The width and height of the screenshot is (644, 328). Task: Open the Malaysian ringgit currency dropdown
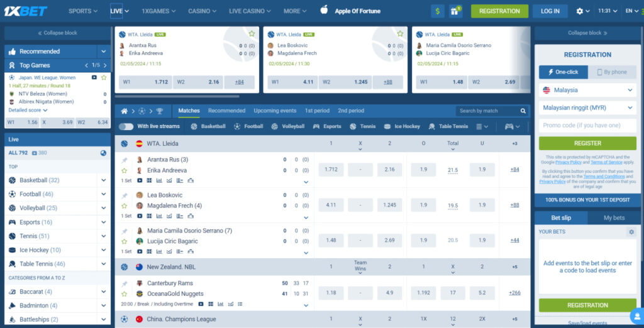tap(587, 107)
